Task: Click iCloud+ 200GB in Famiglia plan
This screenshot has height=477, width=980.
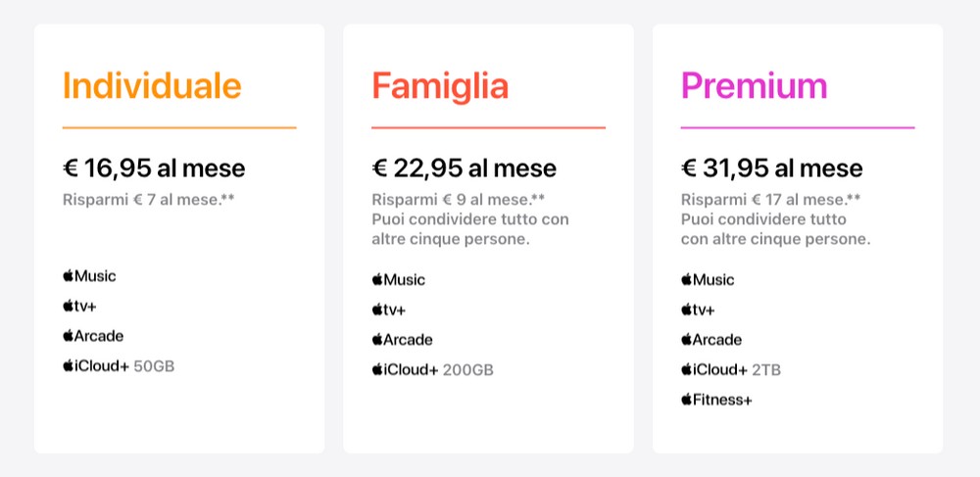Action: click(432, 370)
